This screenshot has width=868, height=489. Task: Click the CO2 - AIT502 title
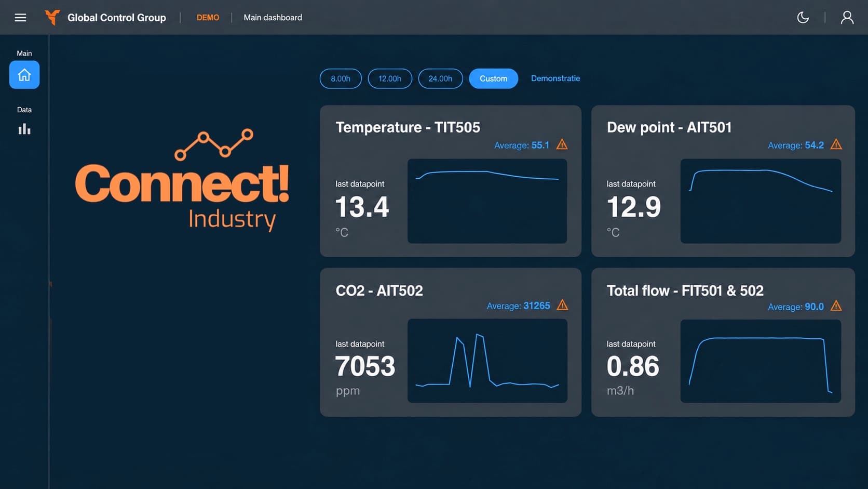[379, 290]
